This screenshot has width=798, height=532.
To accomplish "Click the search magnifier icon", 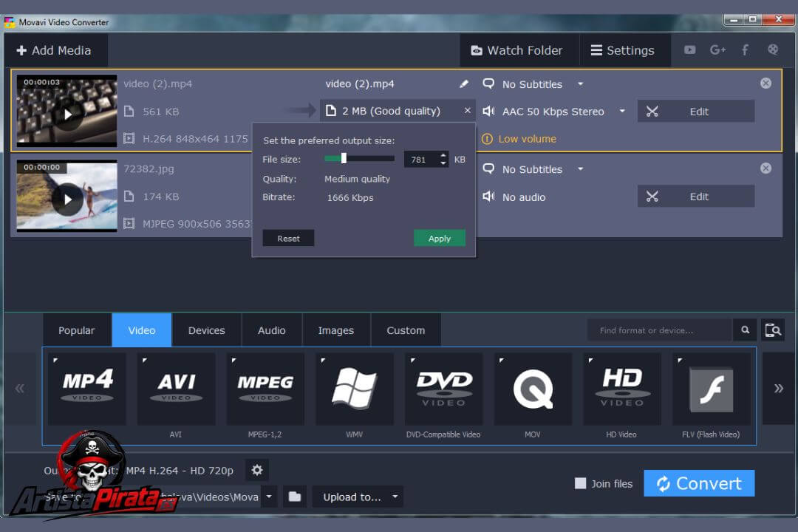I will tap(745, 330).
